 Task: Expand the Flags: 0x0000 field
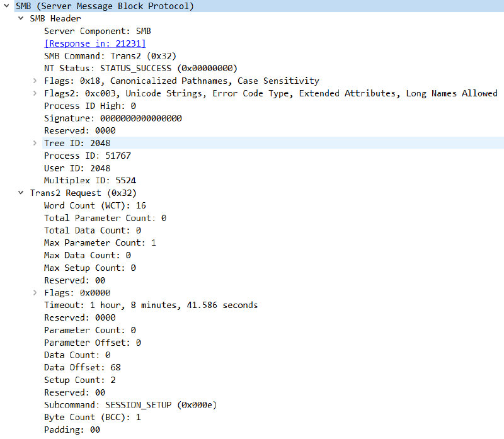(x=35, y=293)
